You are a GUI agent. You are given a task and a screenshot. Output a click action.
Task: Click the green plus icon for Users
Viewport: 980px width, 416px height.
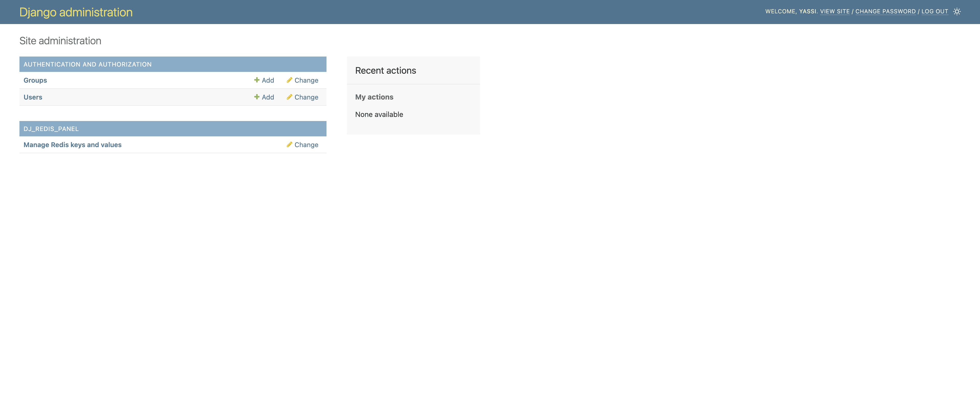[x=257, y=97]
